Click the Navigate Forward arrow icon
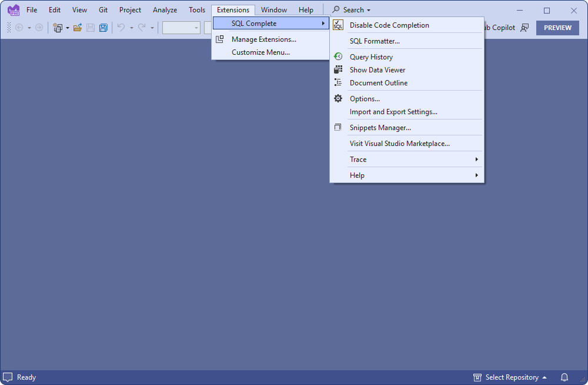Image resolution: width=588 pixels, height=385 pixels. point(39,28)
